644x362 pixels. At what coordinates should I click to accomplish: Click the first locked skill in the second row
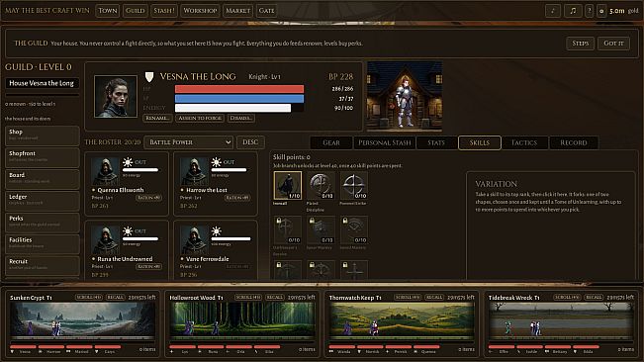[x=288, y=229]
